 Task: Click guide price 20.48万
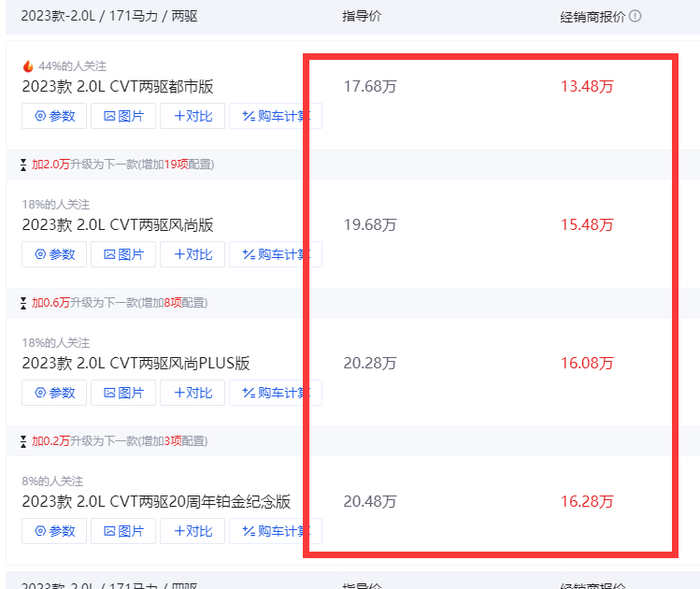click(x=370, y=502)
